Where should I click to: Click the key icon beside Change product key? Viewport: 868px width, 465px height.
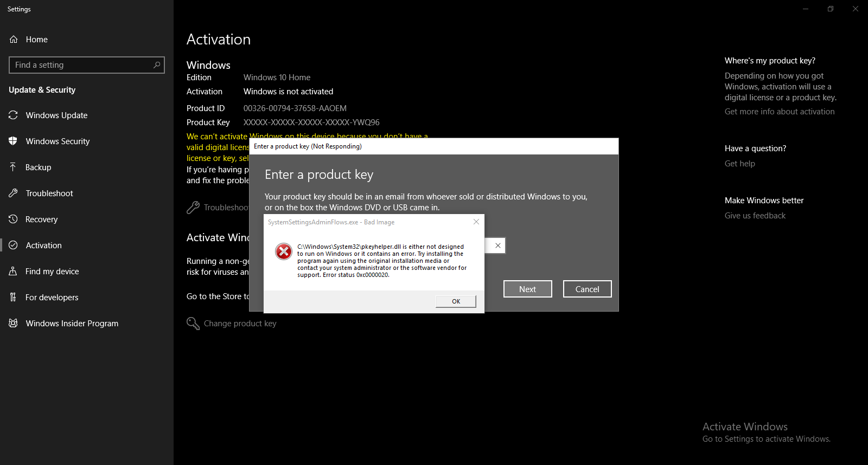pyautogui.click(x=193, y=324)
